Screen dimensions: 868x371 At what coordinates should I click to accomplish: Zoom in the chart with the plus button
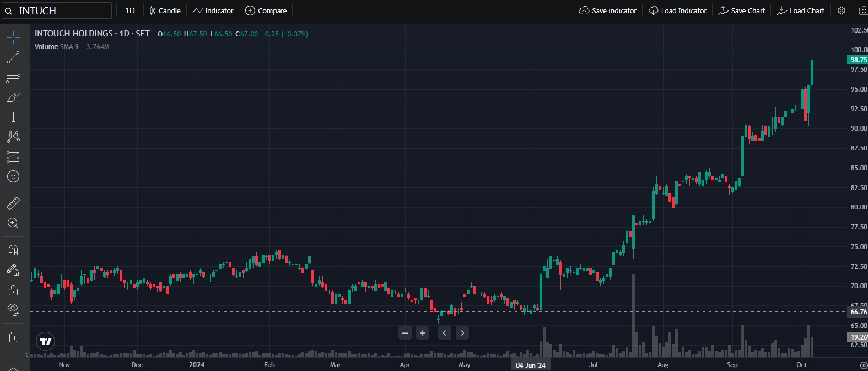(423, 333)
